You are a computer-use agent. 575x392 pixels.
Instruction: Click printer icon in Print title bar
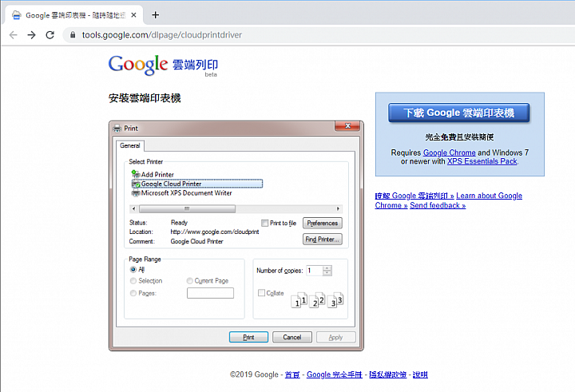(117, 129)
